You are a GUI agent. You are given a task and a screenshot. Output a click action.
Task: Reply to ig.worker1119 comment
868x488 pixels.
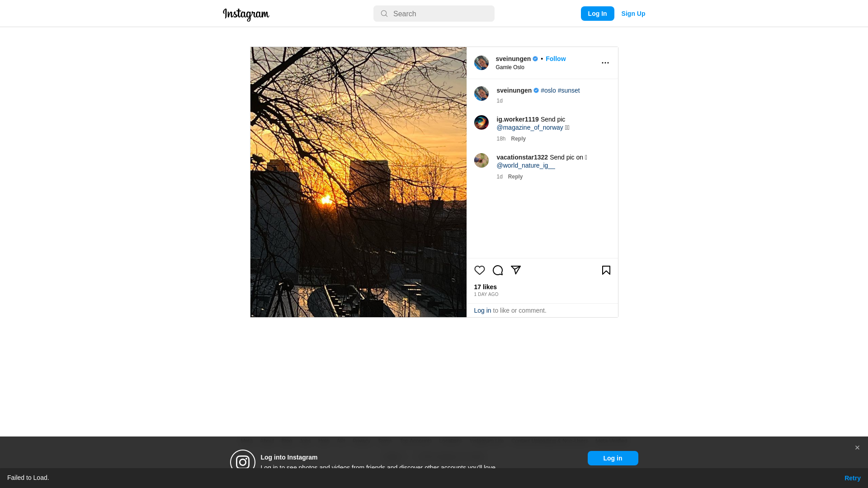518,139
